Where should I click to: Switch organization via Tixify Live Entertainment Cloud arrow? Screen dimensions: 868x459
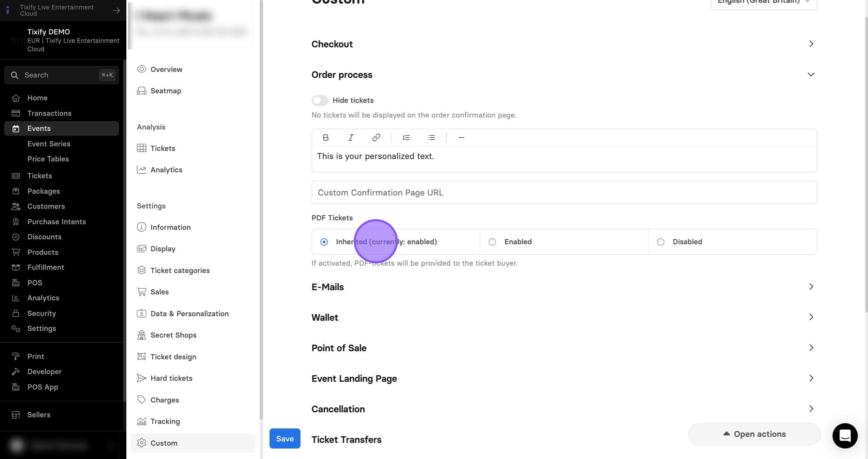tap(116, 11)
